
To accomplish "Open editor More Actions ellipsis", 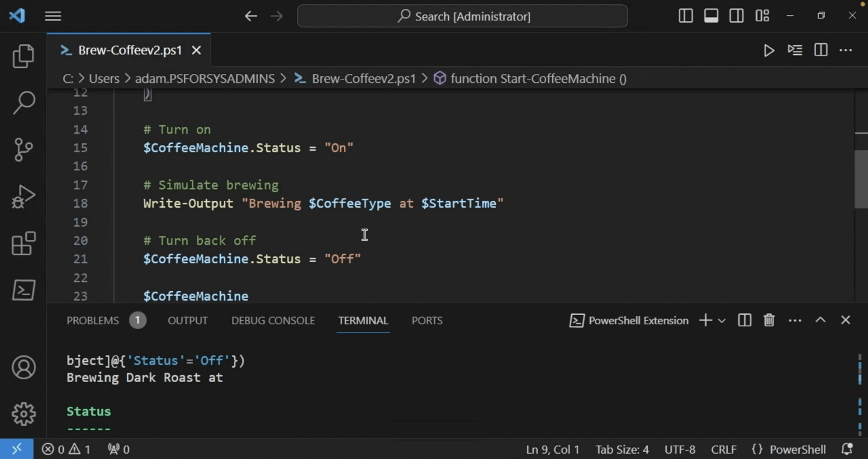I will (x=846, y=50).
